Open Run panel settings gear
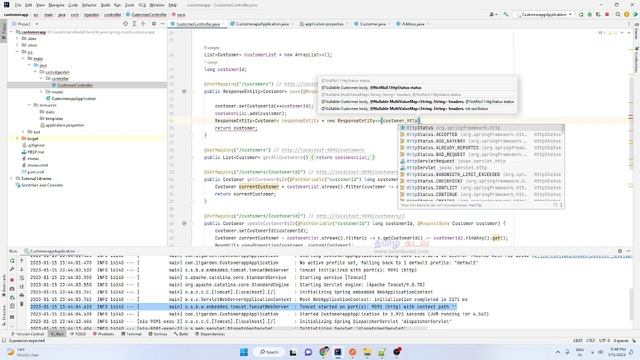Screen dimensions: 640x360 [620, 251]
